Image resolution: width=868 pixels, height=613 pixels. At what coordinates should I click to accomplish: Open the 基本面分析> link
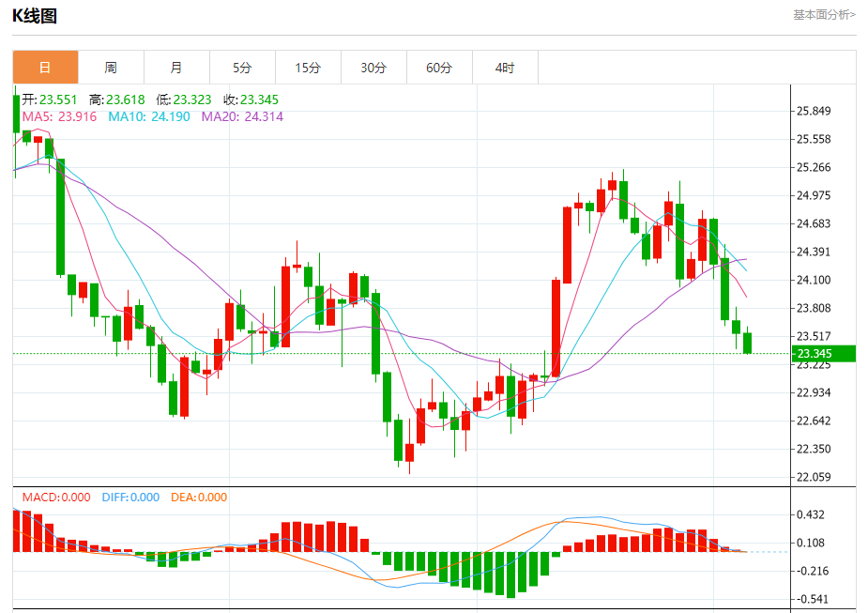click(x=824, y=15)
